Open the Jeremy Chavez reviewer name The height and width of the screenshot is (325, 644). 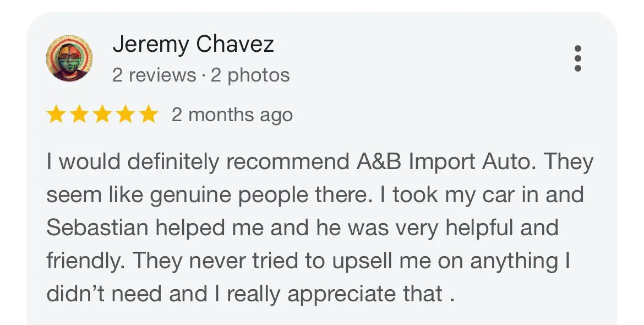pyautogui.click(x=193, y=45)
